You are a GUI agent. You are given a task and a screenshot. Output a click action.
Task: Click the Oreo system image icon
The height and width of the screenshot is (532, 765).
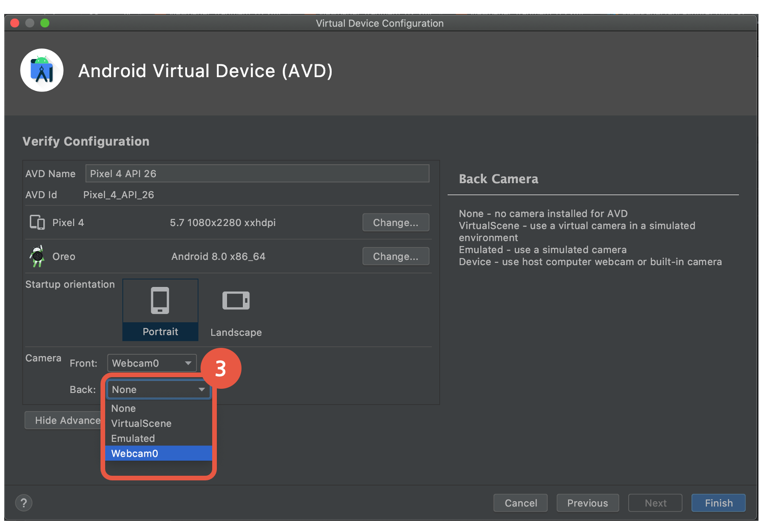37,256
